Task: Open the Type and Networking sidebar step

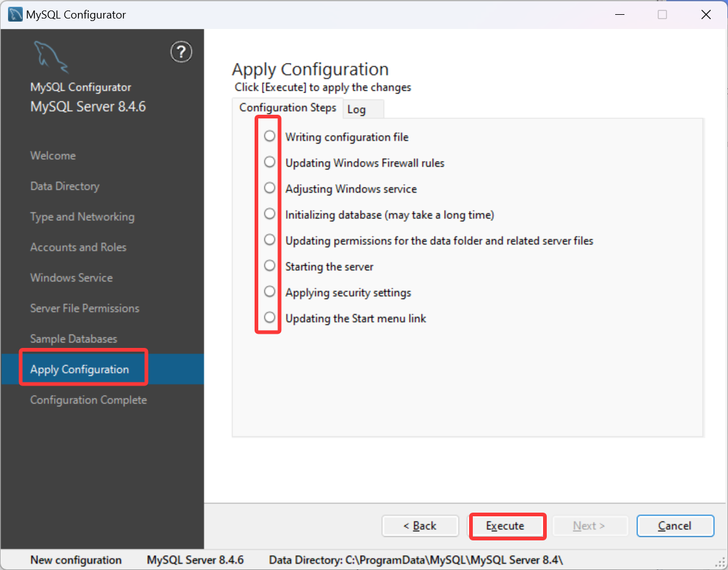Action: (x=82, y=217)
